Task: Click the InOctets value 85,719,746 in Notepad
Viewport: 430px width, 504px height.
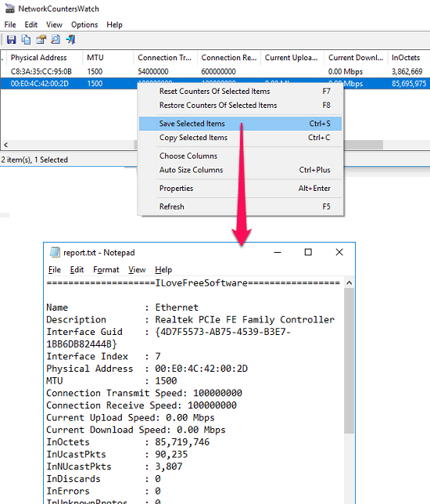Action: coord(182,442)
